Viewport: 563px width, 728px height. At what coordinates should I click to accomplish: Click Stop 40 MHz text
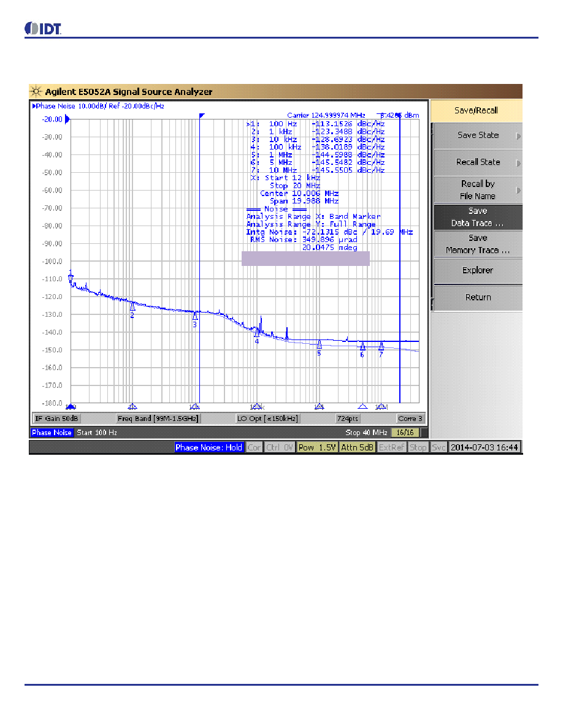pos(366,432)
